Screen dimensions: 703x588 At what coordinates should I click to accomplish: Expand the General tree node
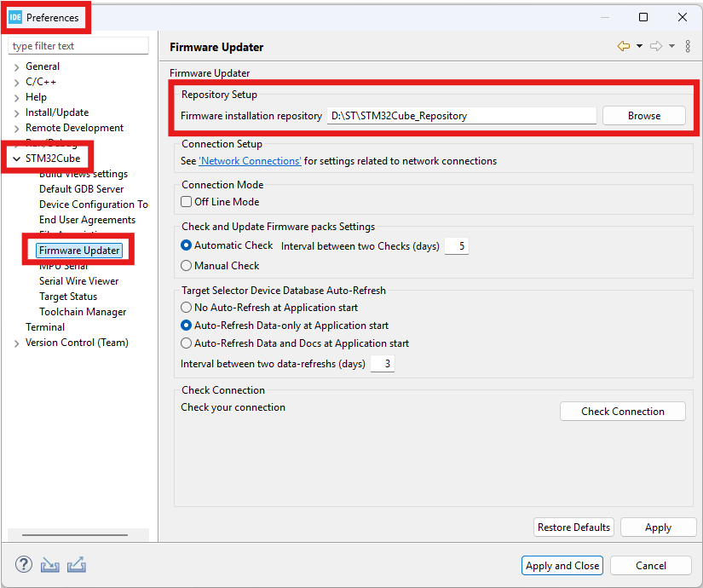[16, 66]
